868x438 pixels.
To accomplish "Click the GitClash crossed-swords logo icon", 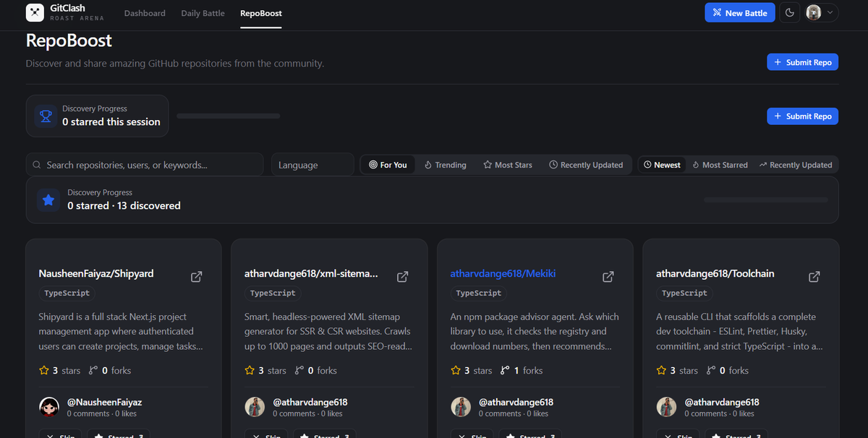I will [35, 13].
